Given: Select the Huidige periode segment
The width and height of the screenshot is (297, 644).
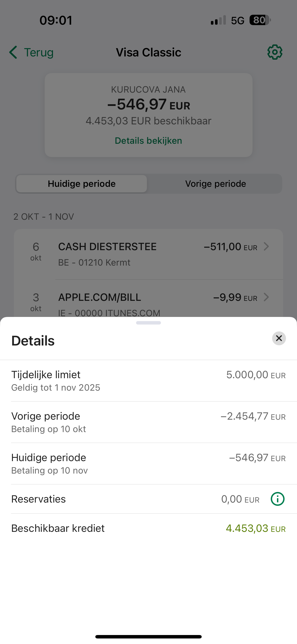Looking at the screenshot, I should point(82,184).
